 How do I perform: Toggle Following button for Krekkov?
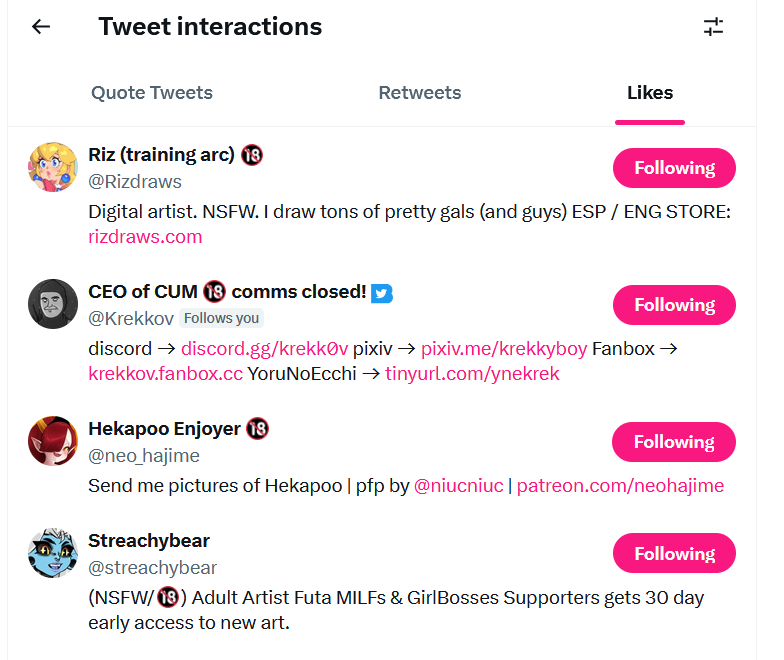click(674, 305)
